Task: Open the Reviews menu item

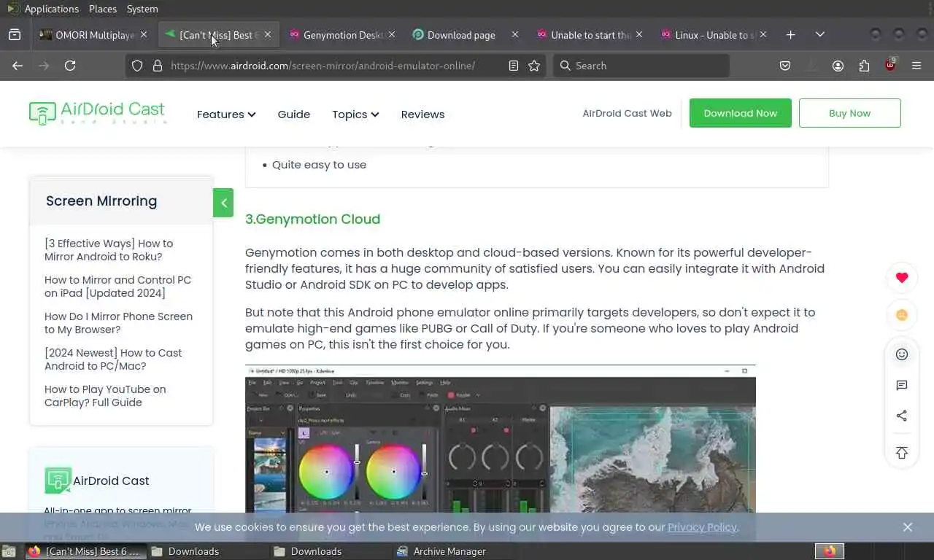Action: tap(422, 114)
